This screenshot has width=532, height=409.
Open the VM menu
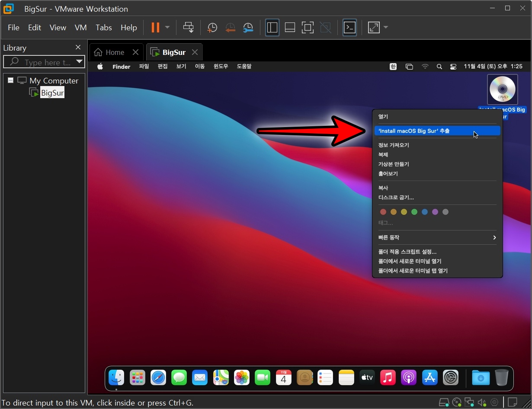click(81, 28)
